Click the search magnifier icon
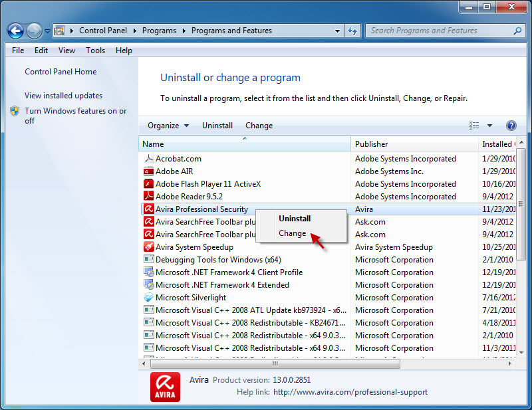 517,31
